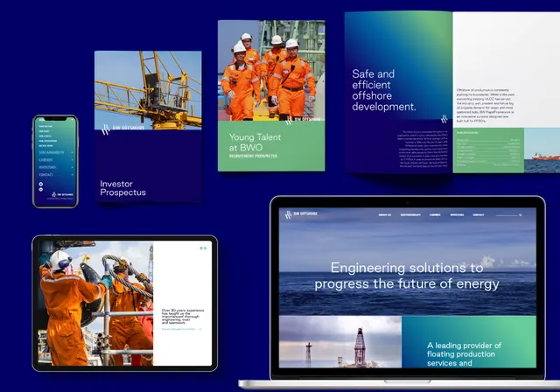Open the Careers menu on laptop website
The width and height of the screenshot is (560, 392).
pos(435,215)
